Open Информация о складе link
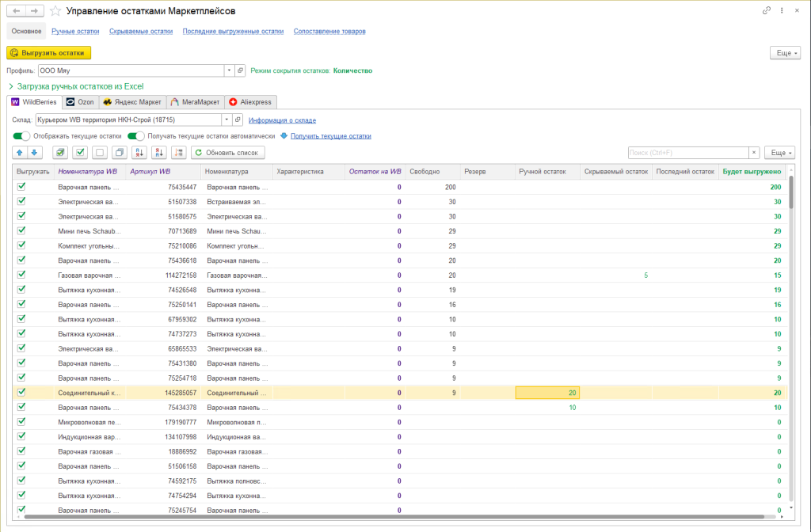 coord(283,120)
